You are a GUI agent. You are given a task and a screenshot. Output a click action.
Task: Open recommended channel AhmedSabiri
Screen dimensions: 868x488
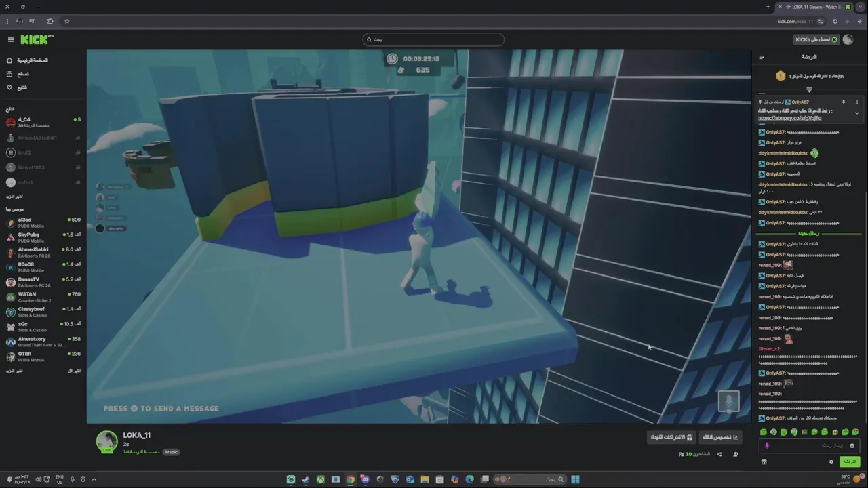[x=43, y=252]
